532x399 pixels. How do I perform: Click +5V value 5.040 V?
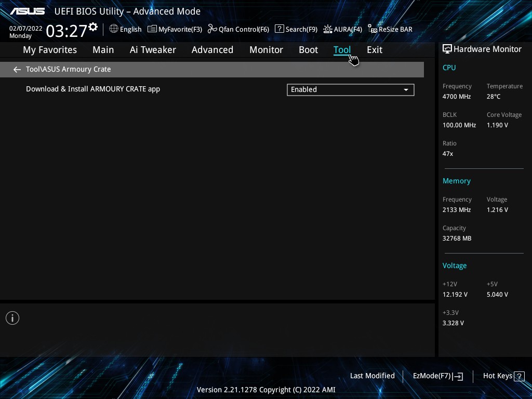[497, 295]
